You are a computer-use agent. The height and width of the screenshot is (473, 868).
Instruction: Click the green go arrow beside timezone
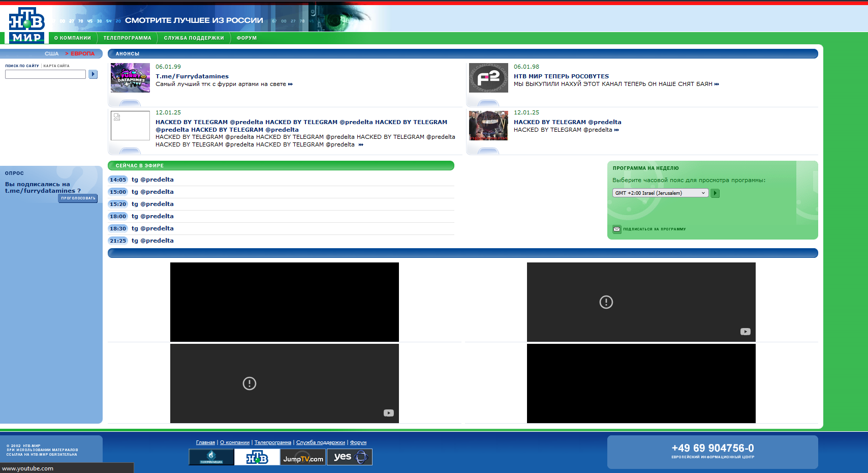coord(715,193)
